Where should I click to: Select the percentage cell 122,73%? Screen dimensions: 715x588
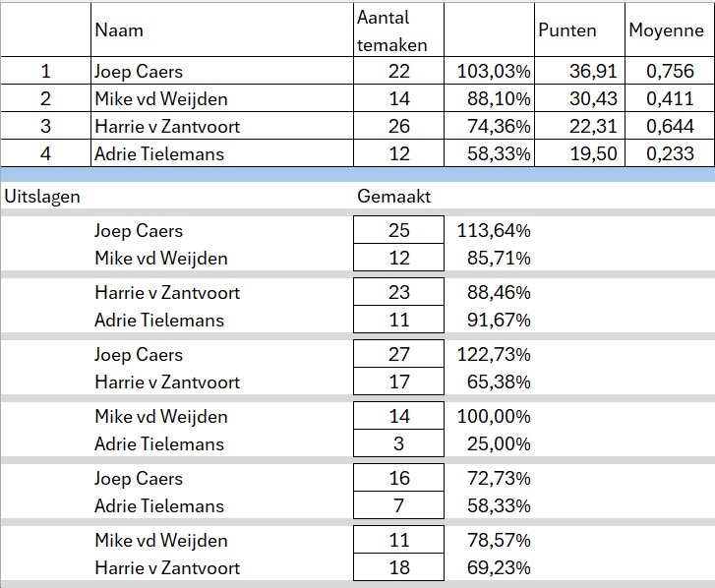coord(494,354)
